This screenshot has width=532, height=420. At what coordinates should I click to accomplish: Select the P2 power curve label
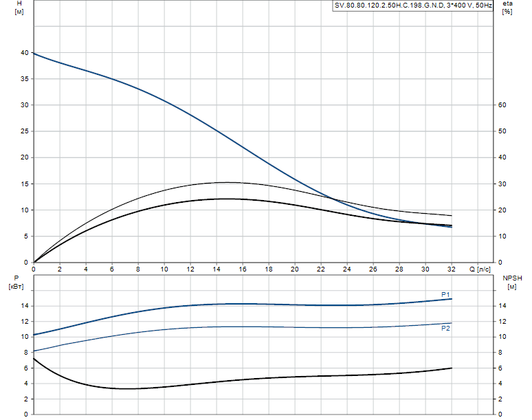point(445,328)
